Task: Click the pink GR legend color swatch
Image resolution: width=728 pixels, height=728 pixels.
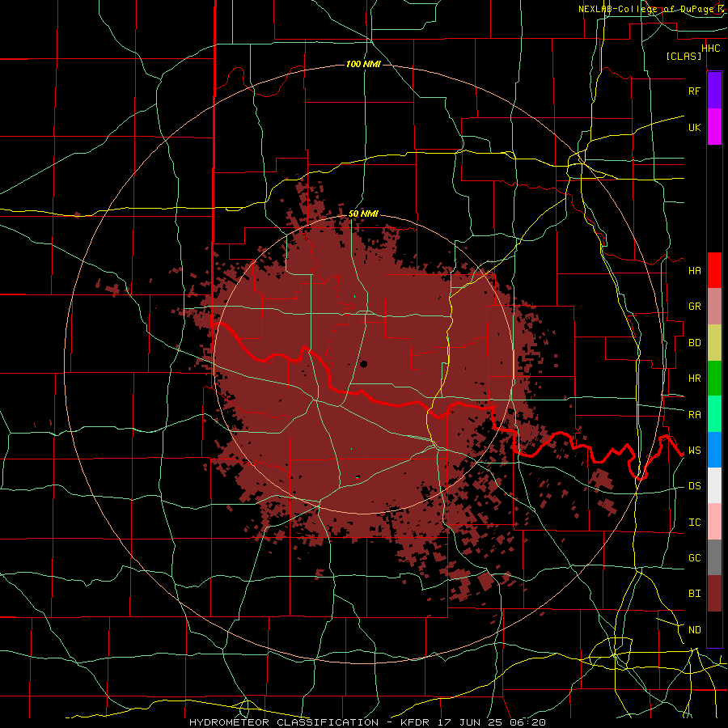Action: 714,307
